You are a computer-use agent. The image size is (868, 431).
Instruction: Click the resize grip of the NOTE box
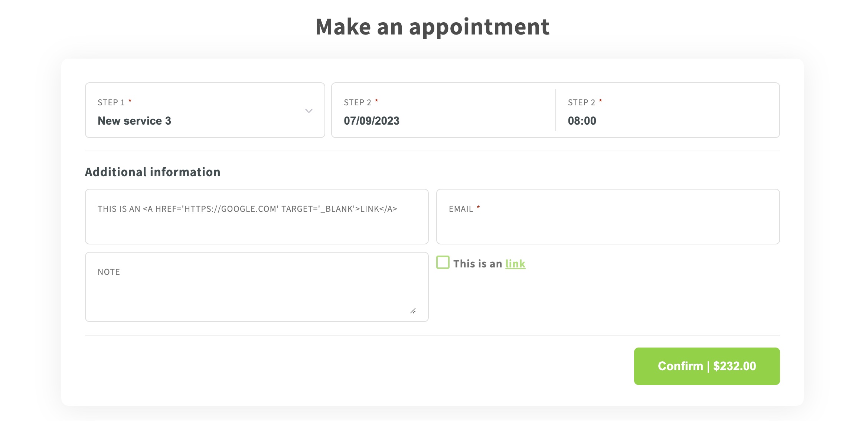point(414,311)
